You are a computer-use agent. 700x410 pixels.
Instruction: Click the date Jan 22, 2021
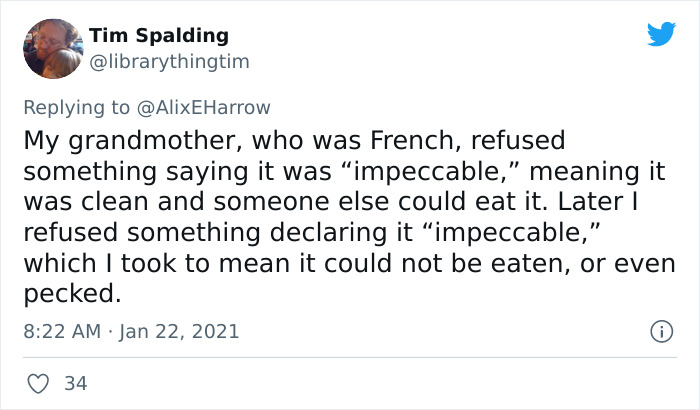point(180,331)
